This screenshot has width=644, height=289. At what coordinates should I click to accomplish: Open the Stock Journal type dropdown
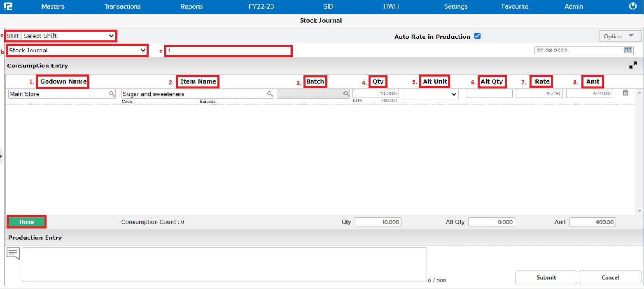click(77, 50)
